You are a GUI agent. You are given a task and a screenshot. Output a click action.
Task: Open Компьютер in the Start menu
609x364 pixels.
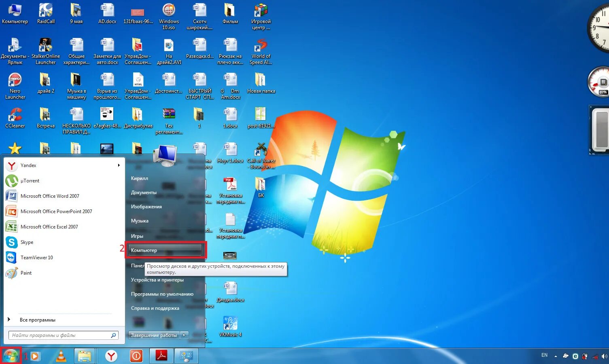pos(165,250)
